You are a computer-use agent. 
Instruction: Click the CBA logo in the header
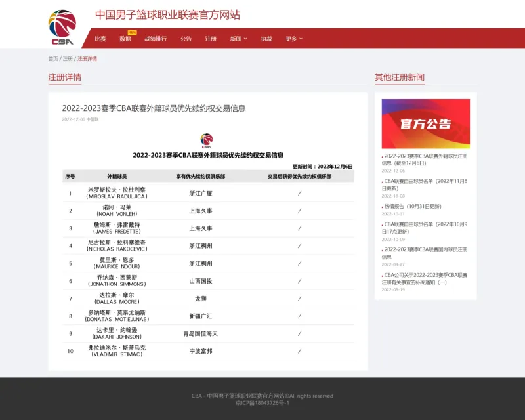62,28
